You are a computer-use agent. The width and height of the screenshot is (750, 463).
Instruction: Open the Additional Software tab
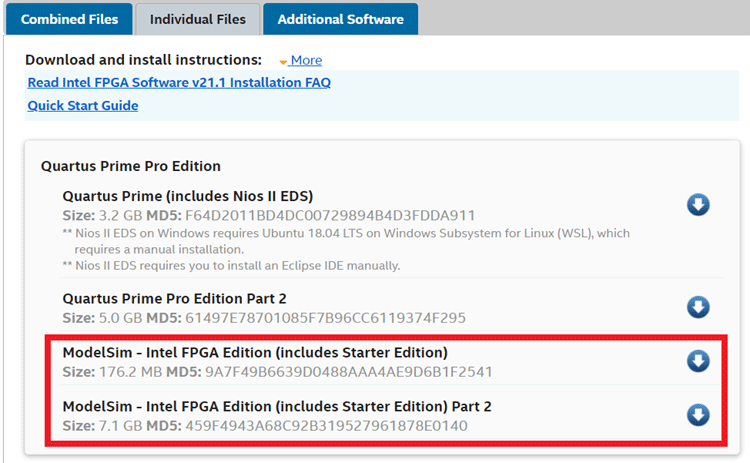click(x=340, y=19)
